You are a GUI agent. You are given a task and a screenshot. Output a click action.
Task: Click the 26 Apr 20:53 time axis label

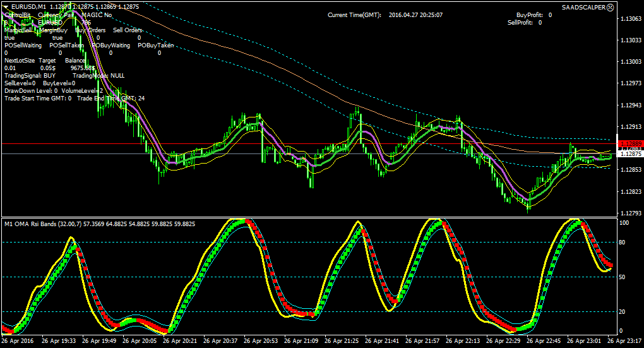pyautogui.click(x=261, y=340)
